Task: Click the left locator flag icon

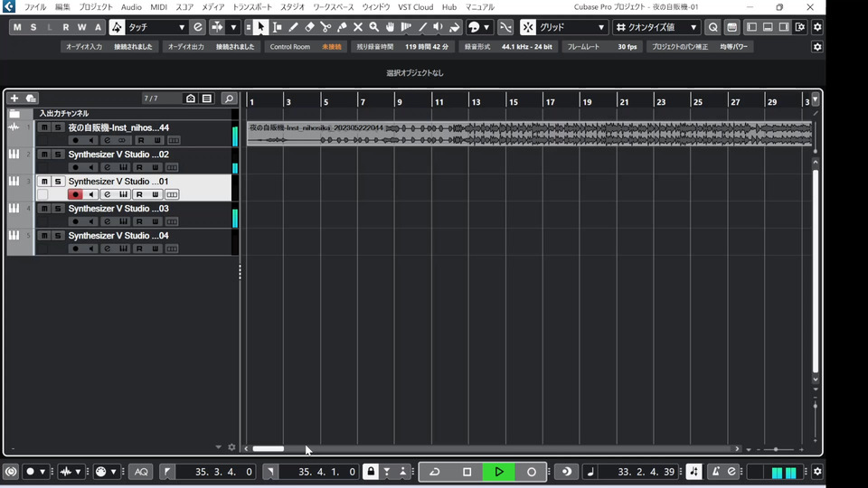Action: [167, 472]
